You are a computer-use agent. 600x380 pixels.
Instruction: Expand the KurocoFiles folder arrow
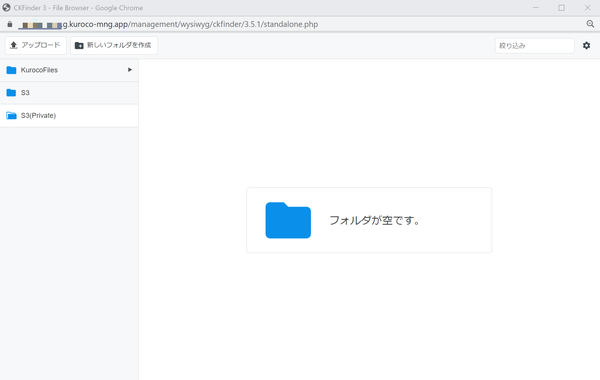[x=130, y=70]
